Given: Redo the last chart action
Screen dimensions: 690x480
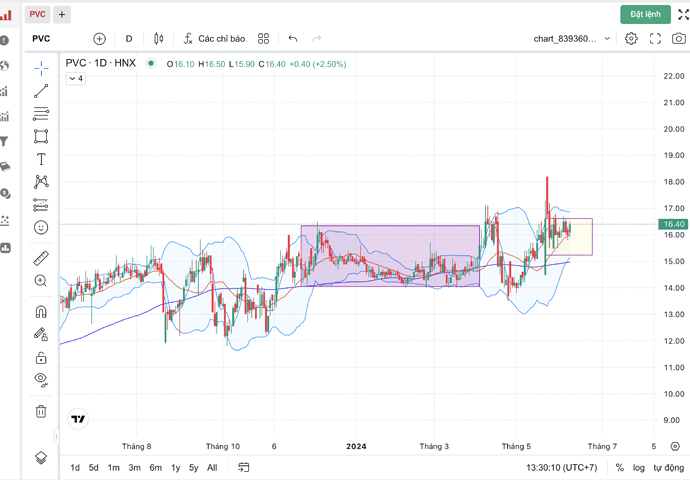Looking at the screenshot, I should (x=317, y=39).
